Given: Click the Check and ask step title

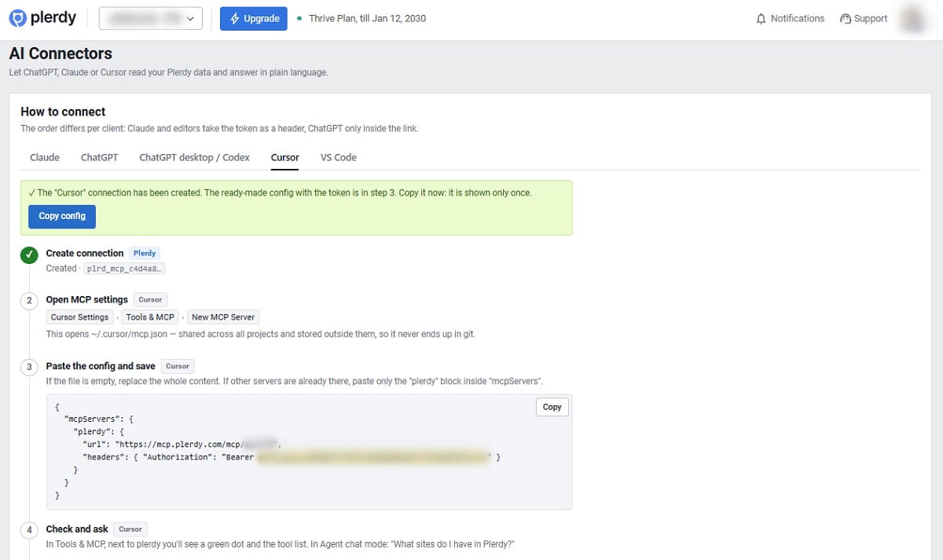Looking at the screenshot, I should point(77,529).
